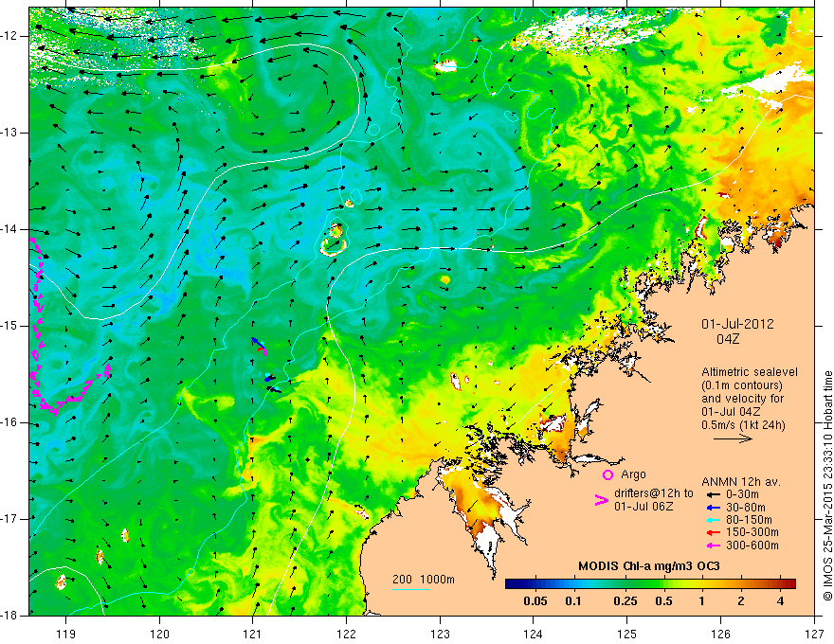Image resolution: width=834 pixels, height=644 pixels.
Task: Click the colorbar value 4
Action: pos(780,601)
